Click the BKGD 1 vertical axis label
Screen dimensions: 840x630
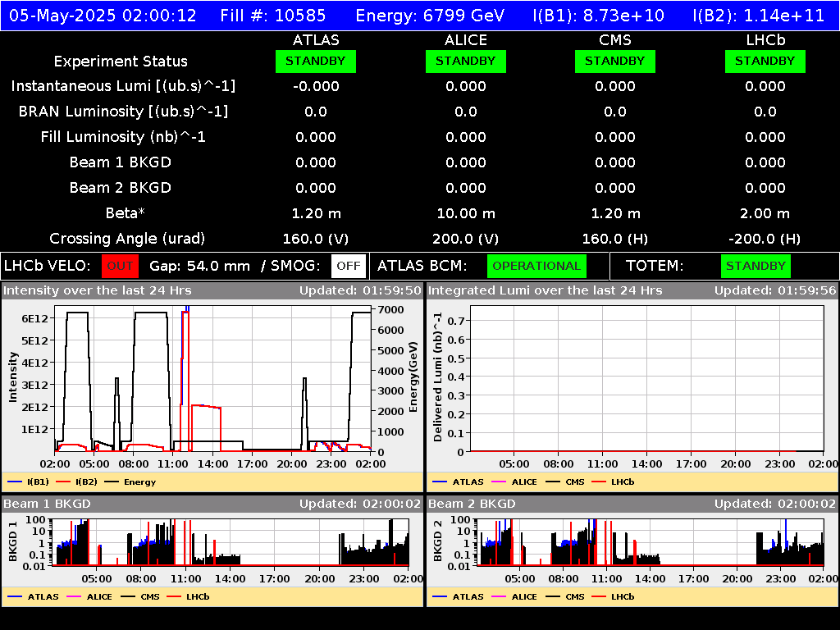pyautogui.click(x=12, y=541)
